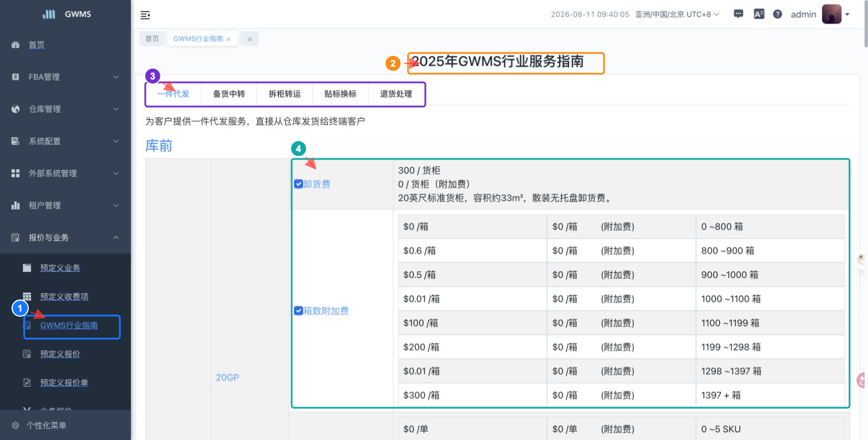
Task: Click the 2025年GWMS行业服务指南 title
Action: (x=497, y=62)
